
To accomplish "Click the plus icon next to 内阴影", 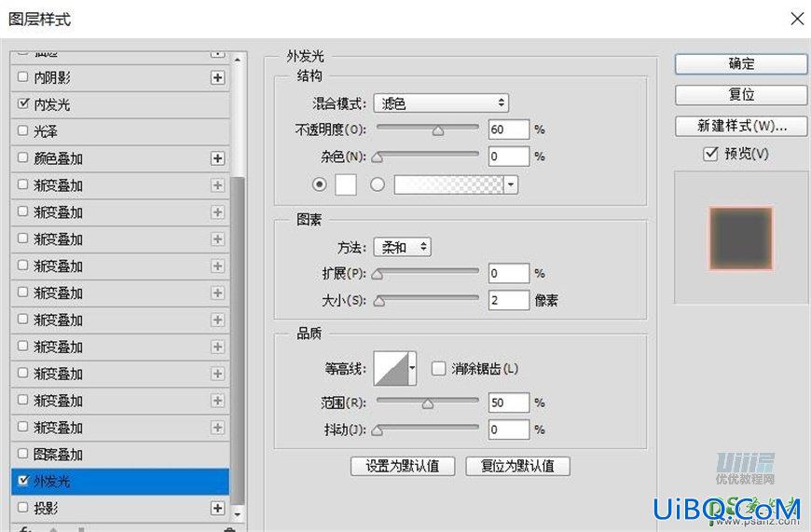I will point(218,77).
